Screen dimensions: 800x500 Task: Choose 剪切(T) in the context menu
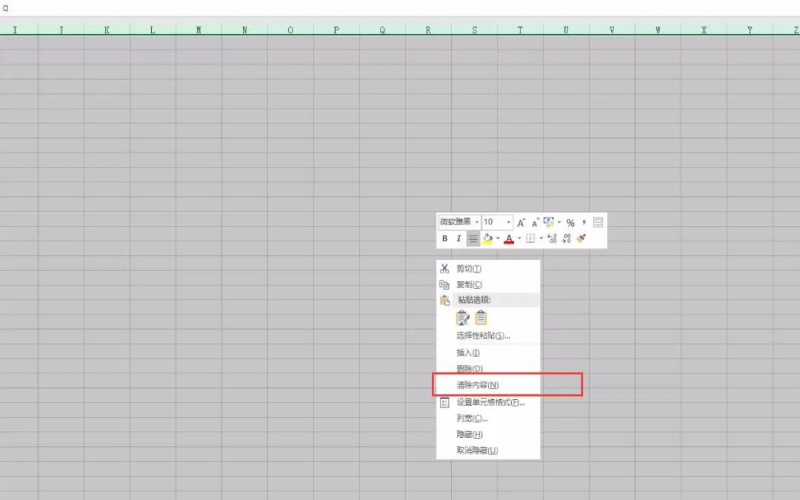469,269
